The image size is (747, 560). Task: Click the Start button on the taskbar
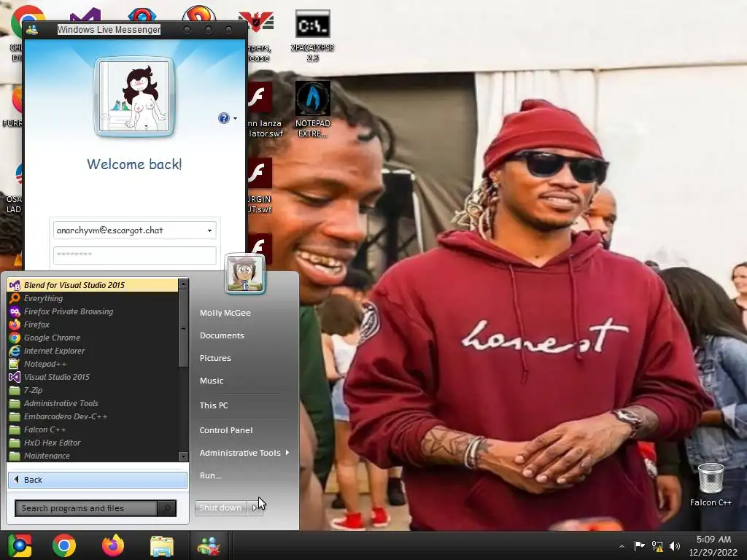tap(20, 545)
